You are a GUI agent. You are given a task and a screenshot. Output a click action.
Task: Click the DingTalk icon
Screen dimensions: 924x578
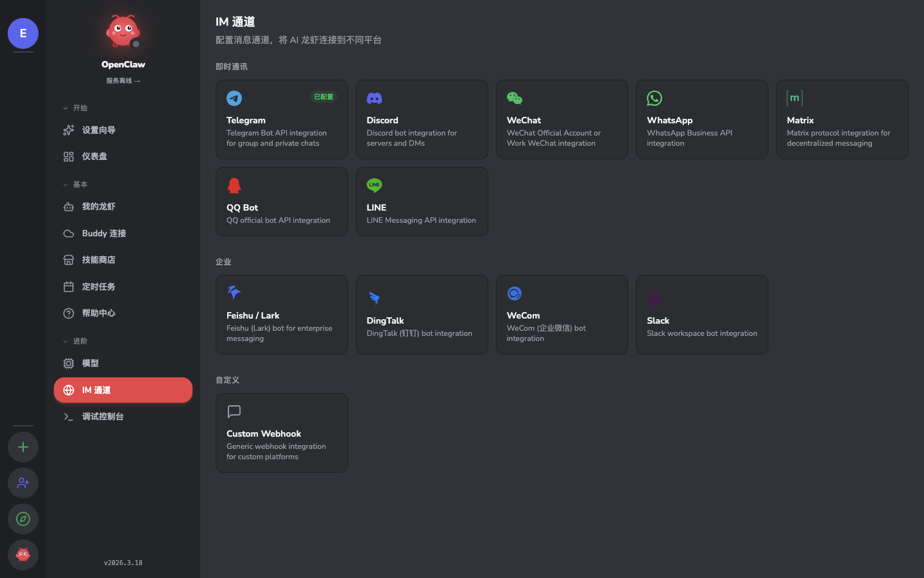pyautogui.click(x=374, y=299)
